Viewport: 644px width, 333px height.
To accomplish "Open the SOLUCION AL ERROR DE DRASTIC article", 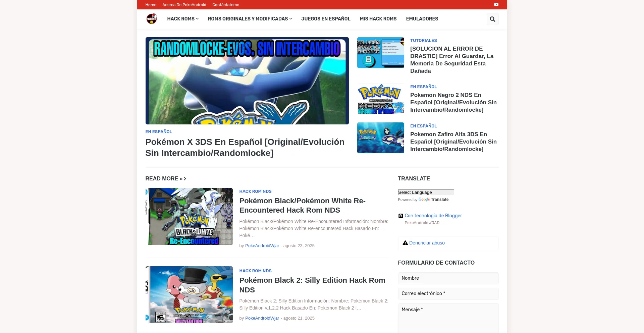I will coord(452,60).
